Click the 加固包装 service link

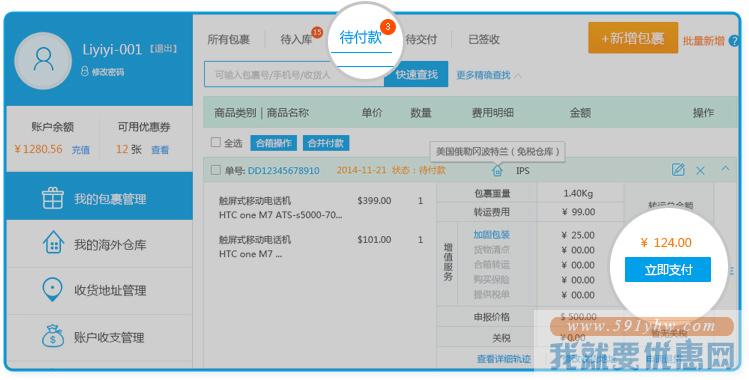492,234
